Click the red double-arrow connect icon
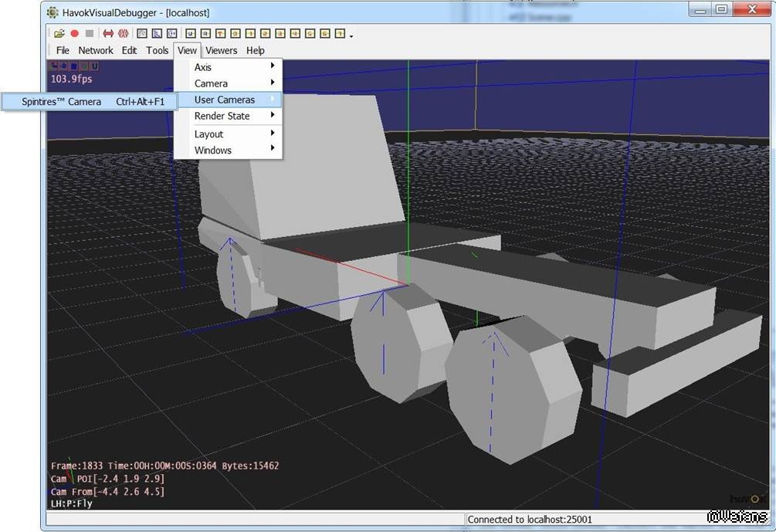 point(108,33)
